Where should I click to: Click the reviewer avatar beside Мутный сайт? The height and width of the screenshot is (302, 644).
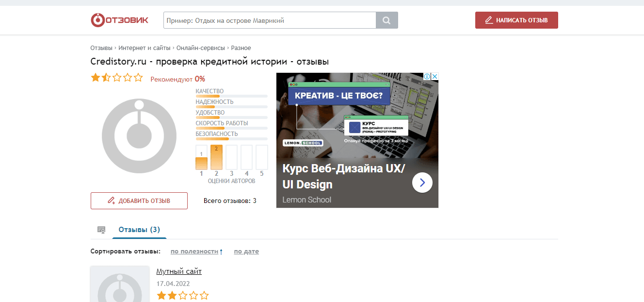click(120, 285)
